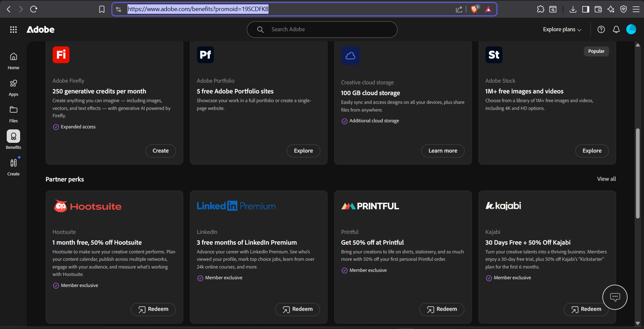Click the Hootsuite logo
Viewport: 644px width, 329px height.
click(88, 206)
